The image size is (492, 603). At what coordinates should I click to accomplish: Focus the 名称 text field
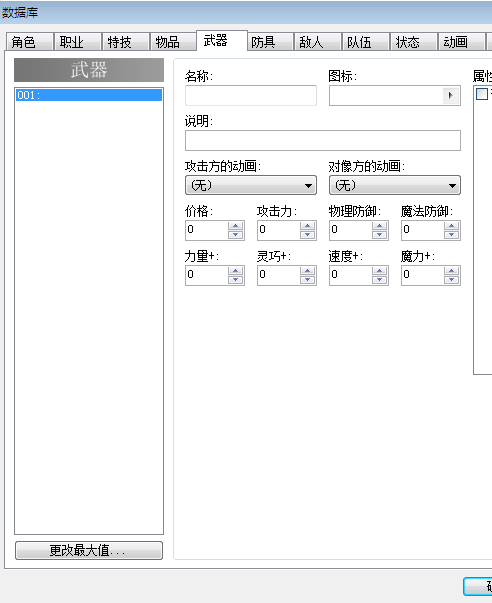coord(251,95)
